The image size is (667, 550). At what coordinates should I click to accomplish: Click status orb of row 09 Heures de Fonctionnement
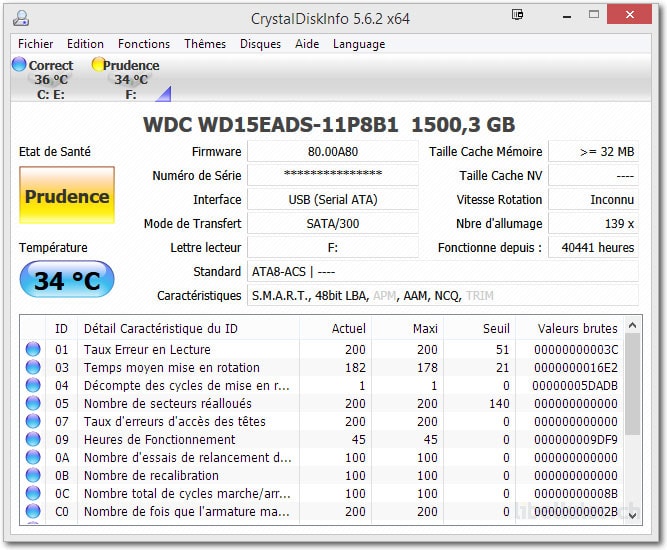pos(33,439)
